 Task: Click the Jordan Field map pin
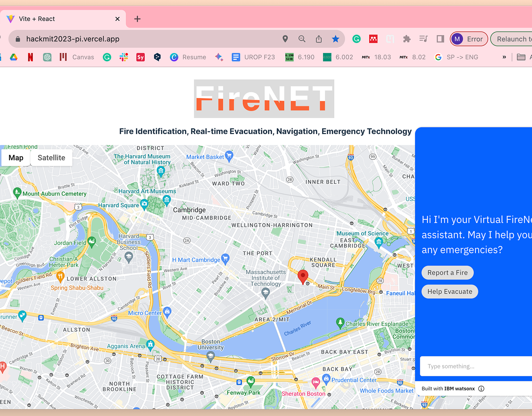[92, 242]
